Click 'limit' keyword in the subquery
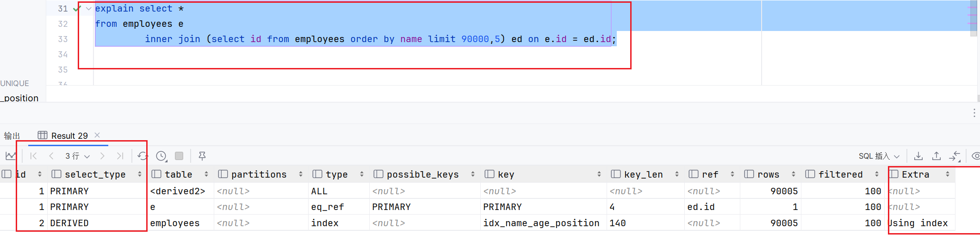The height and width of the screenshot is (247, 980). [441, 39]
